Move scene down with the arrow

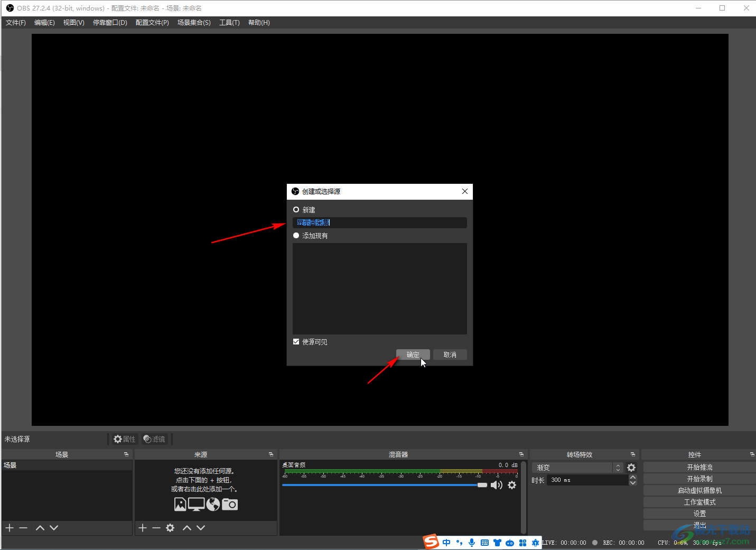click(54, 528)
